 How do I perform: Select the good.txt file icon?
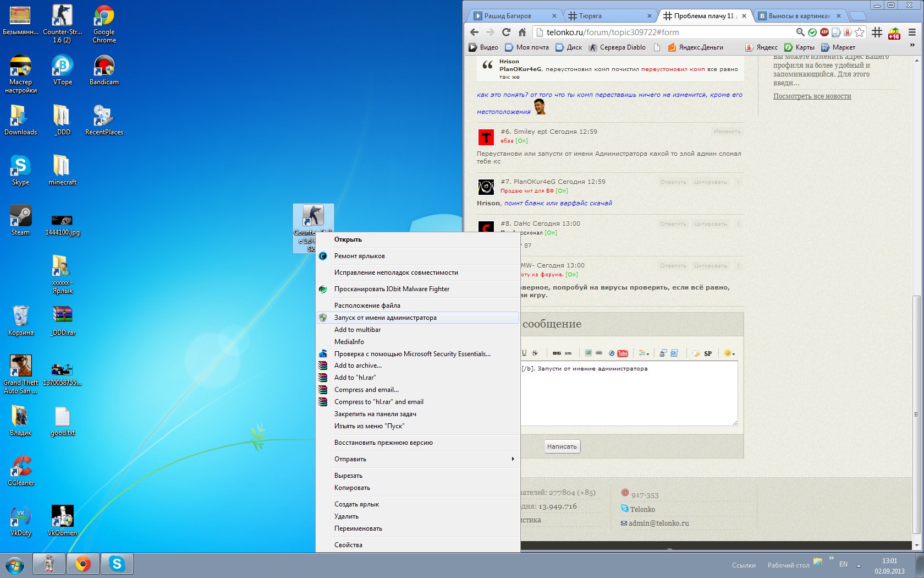63,421
